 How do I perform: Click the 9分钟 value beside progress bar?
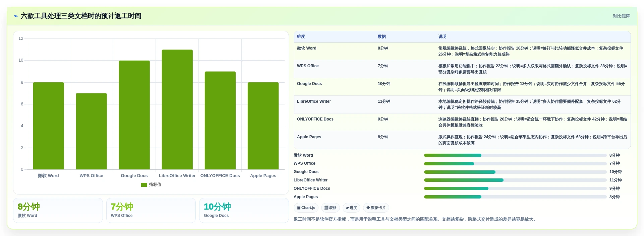(614, 188)
